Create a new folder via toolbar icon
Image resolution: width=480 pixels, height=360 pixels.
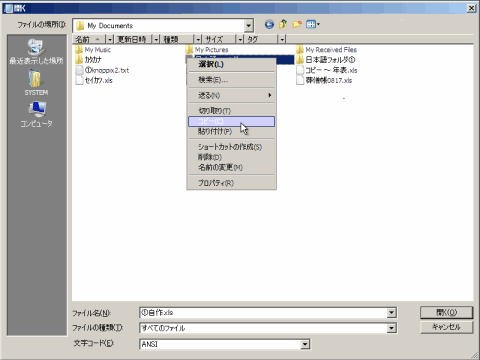(x=297, y=24)
